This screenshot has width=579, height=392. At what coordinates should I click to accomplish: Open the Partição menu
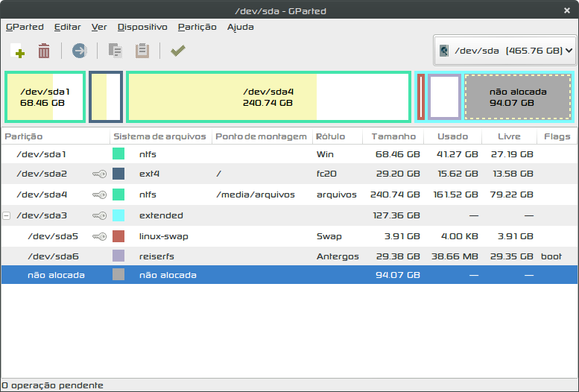pyautogui.click(x=197, y=27)
